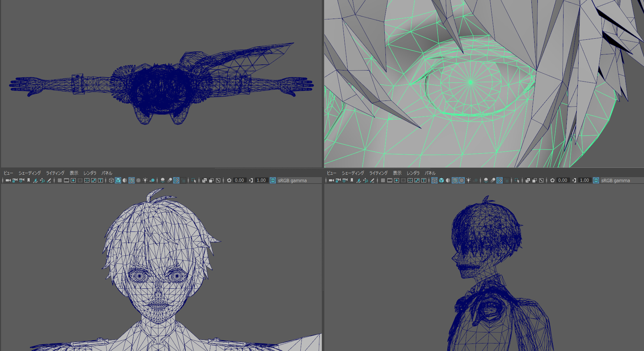Screen dimensions: 644x351
Task: Open sRGB gamma dropdown in side-view panel
Action: coord(622,180)
